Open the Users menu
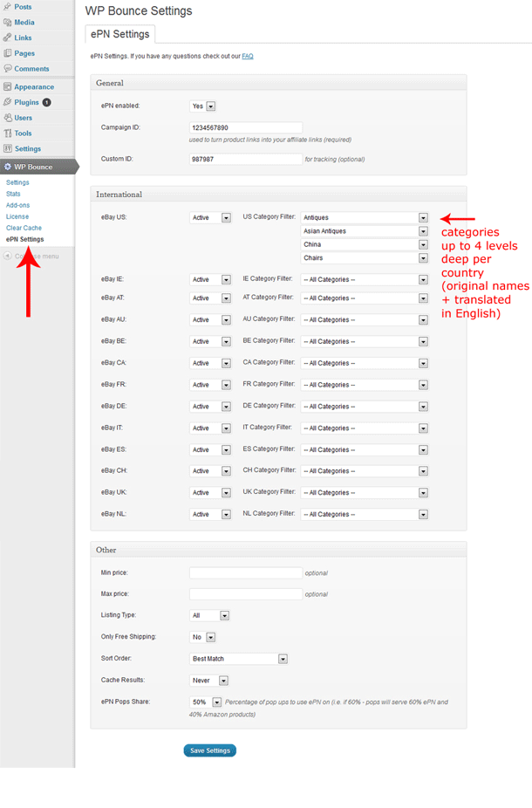 pos(24,118)
